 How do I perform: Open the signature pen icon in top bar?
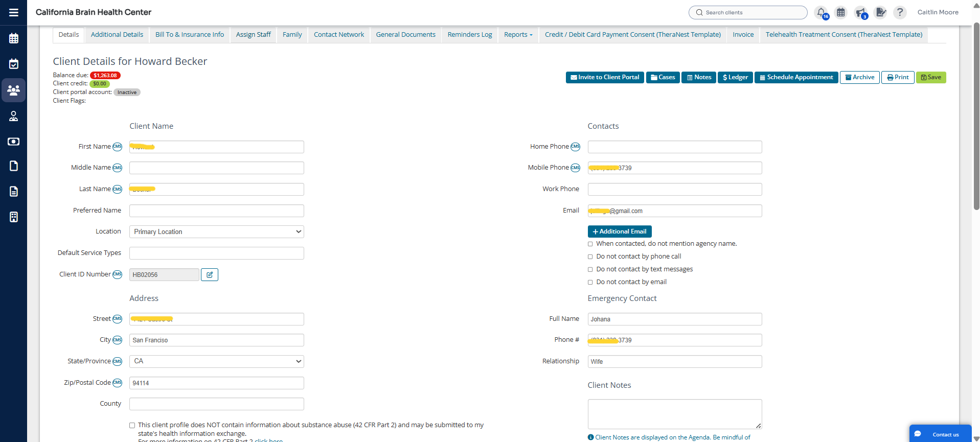coord(880,12)
